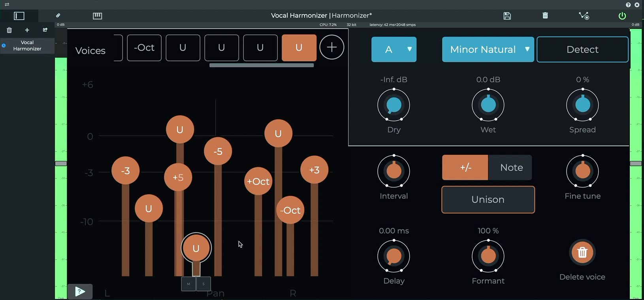The image size is (644, 300).
Task: Click the Spread knob
Action: tap(582, 105)
